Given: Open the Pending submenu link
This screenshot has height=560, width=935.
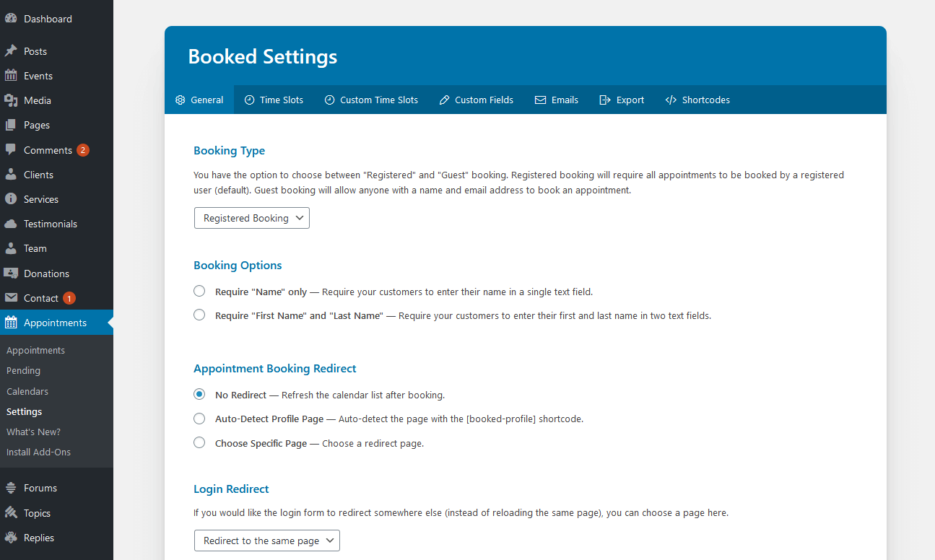Looking at the screenshot, I should (24, 370).
